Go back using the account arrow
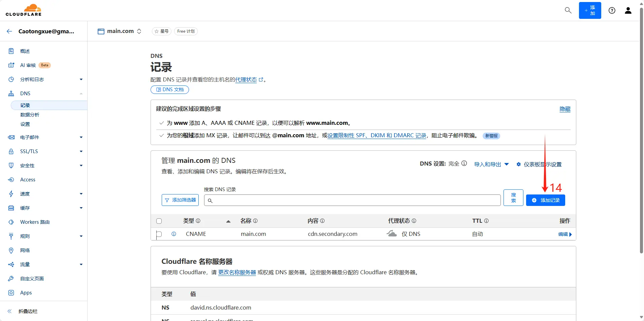 [9, 31]
